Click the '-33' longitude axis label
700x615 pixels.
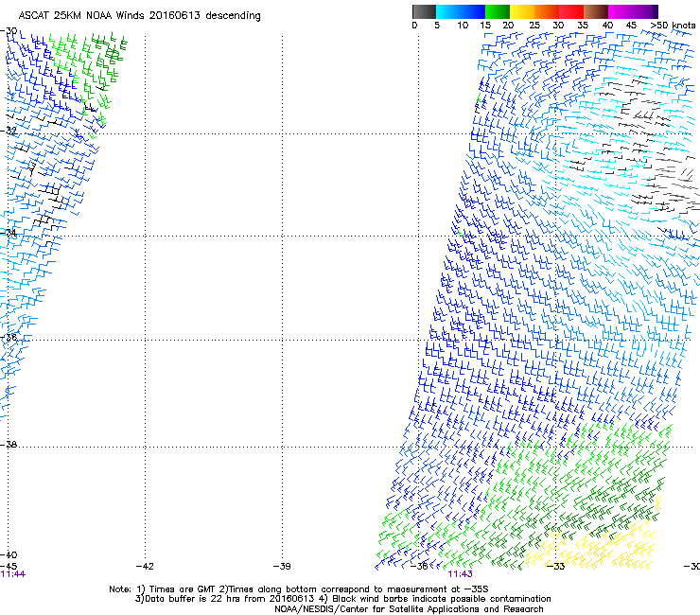pos(555,567)
